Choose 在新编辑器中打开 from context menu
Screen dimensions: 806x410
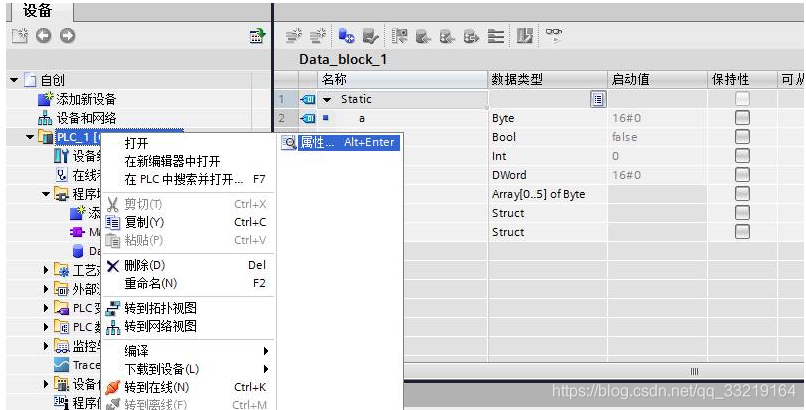[x=187, y=161]
